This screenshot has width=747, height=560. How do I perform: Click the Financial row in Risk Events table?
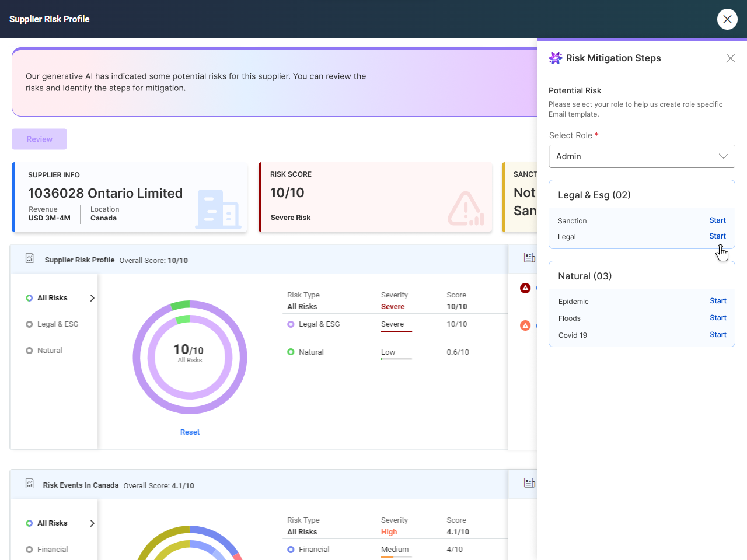click(395, 549)
